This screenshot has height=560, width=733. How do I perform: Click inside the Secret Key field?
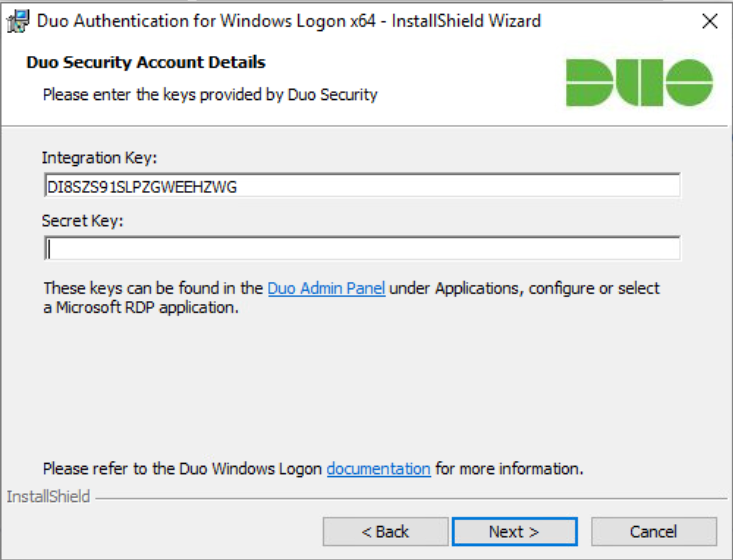click(x=362, y=249)
